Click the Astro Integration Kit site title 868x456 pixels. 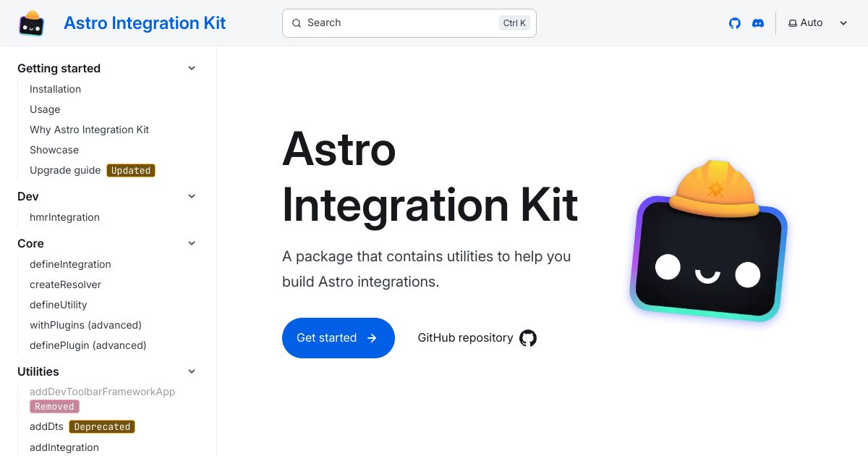[145, 23]
